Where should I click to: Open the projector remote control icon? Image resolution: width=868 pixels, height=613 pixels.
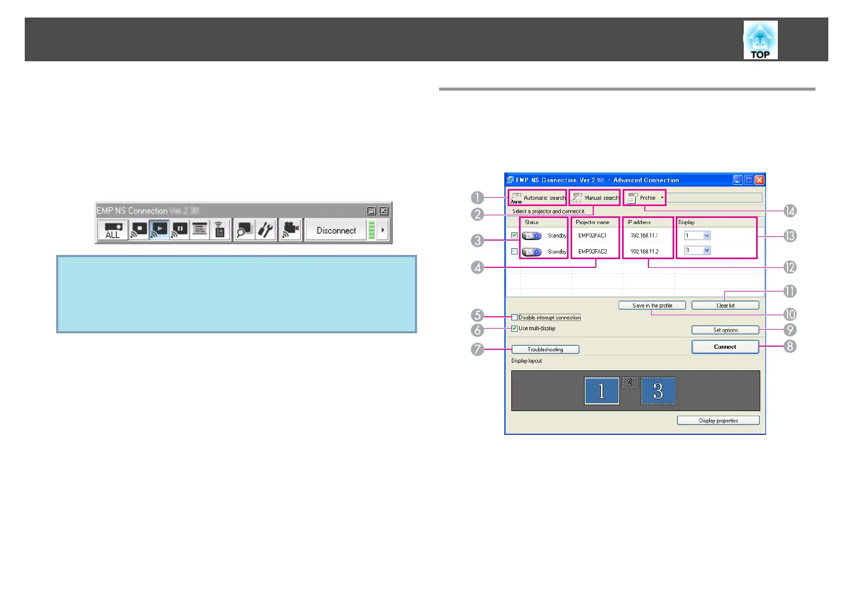coord(220,230)
